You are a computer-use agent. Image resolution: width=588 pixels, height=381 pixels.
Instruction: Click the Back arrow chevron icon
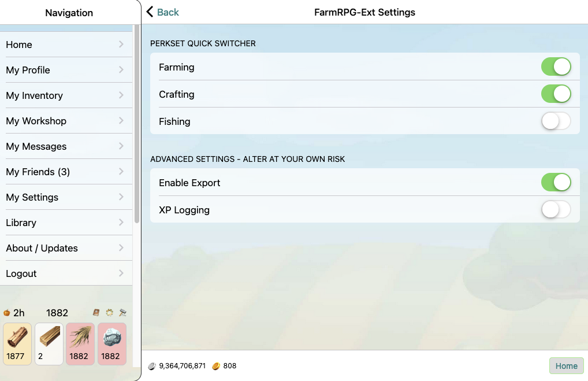(x=150, y=12)
